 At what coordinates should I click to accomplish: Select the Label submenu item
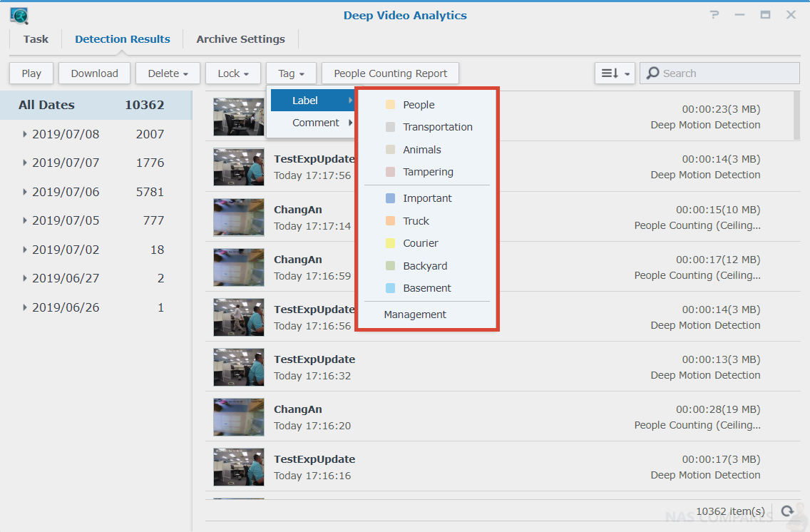pyautogui.click(x=313, y=101)
